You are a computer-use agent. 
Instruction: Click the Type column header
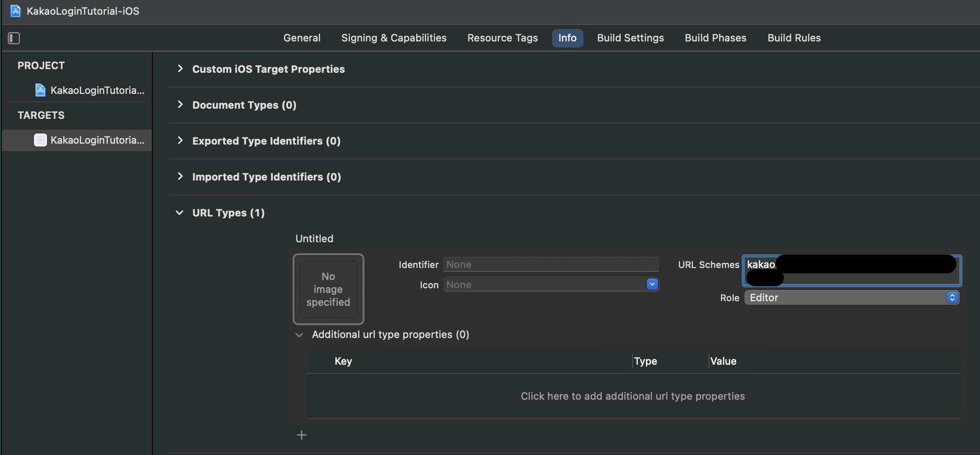click(646, 361)
